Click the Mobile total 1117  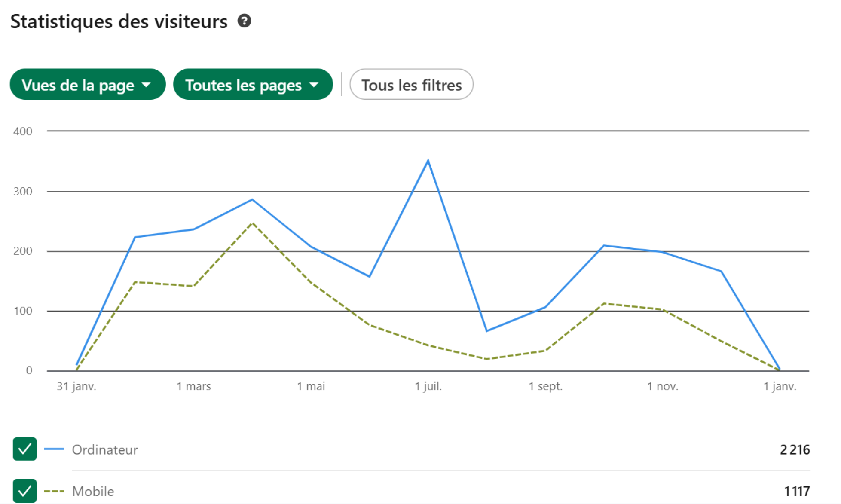point(797,491)
